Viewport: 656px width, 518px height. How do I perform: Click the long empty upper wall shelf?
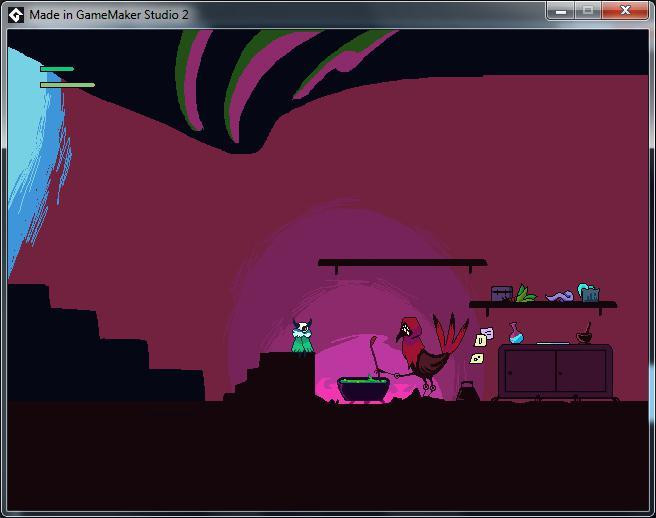coord(402,263)
